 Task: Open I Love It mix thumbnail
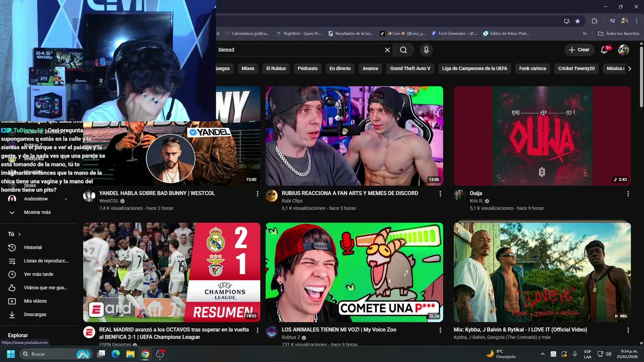click(542, 273)
